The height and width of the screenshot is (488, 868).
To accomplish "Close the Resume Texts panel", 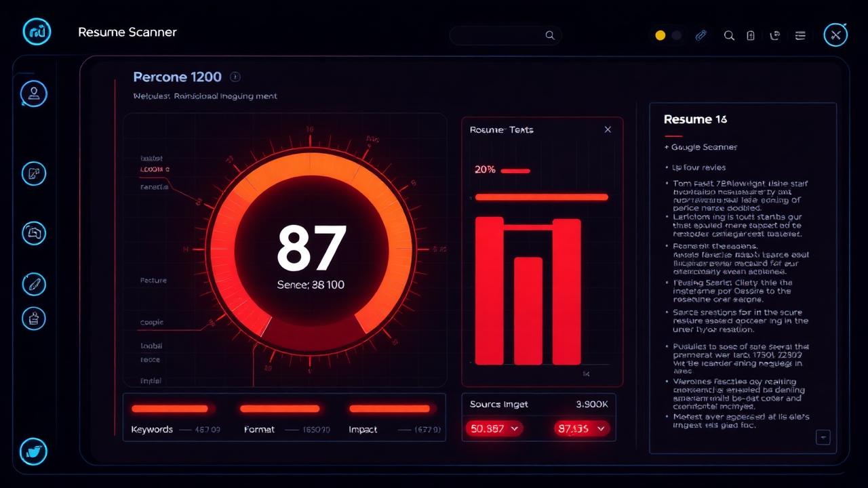I will point(608,129).
